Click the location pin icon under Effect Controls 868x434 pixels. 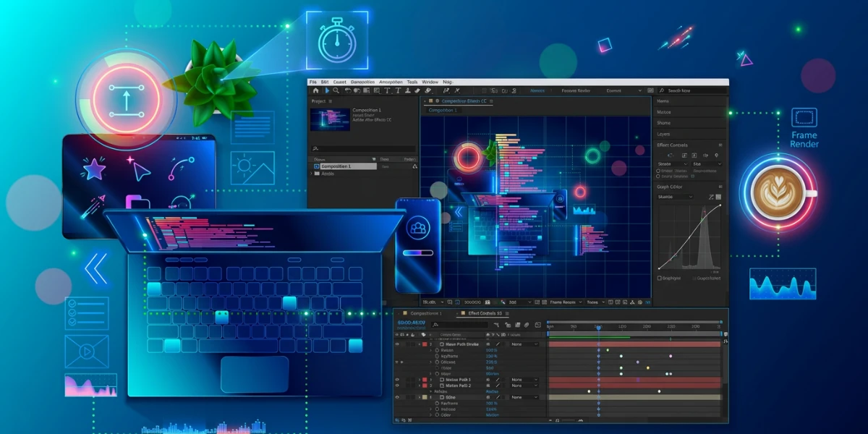[x=716, y=156]
